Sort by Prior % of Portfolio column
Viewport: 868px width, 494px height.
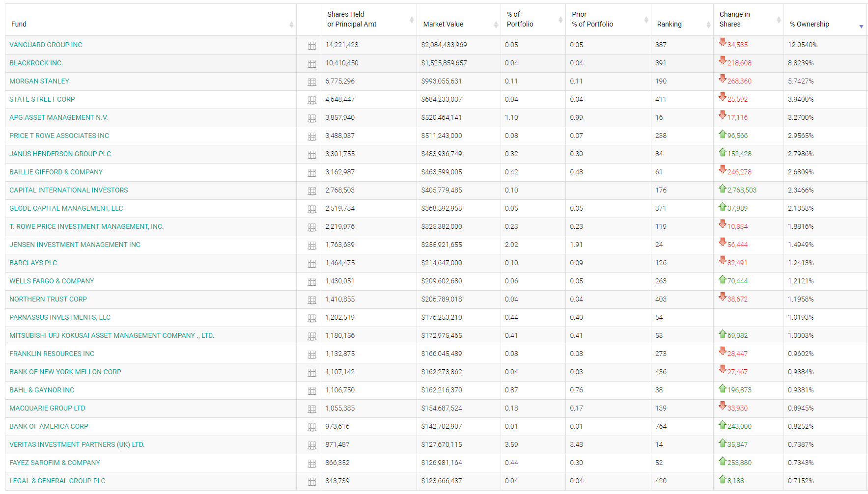[608, 20]
